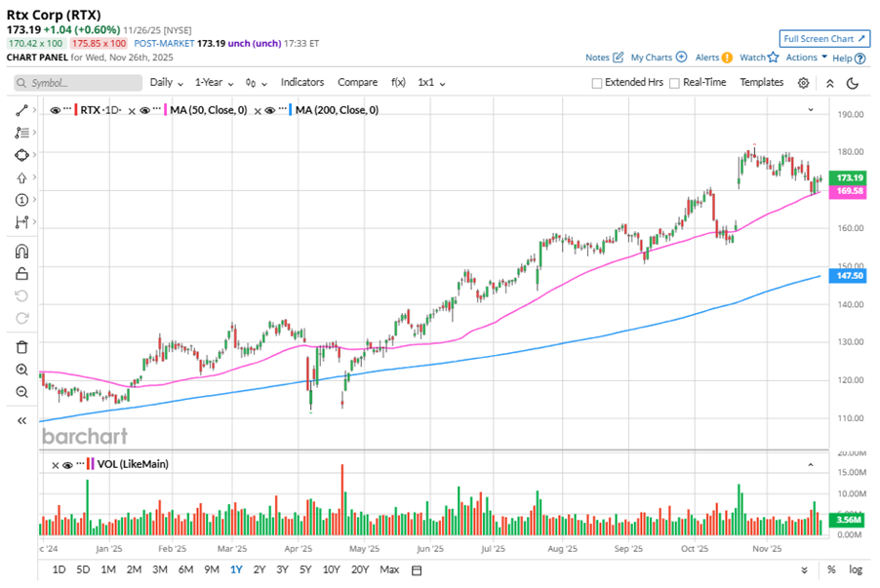Click the lock drawings icon

pyautogui.click(x=21, y=274)
